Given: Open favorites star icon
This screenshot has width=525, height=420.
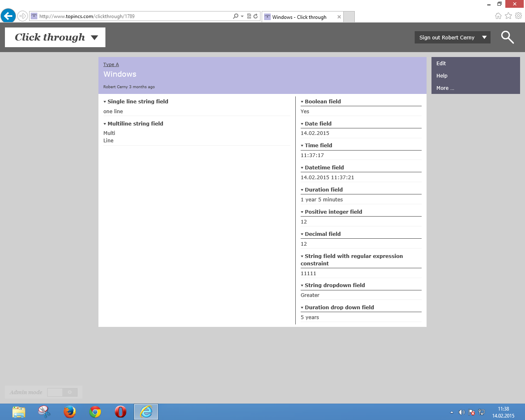Looking at the screenshot, I should pyautogui.click(x=508, y=16).
